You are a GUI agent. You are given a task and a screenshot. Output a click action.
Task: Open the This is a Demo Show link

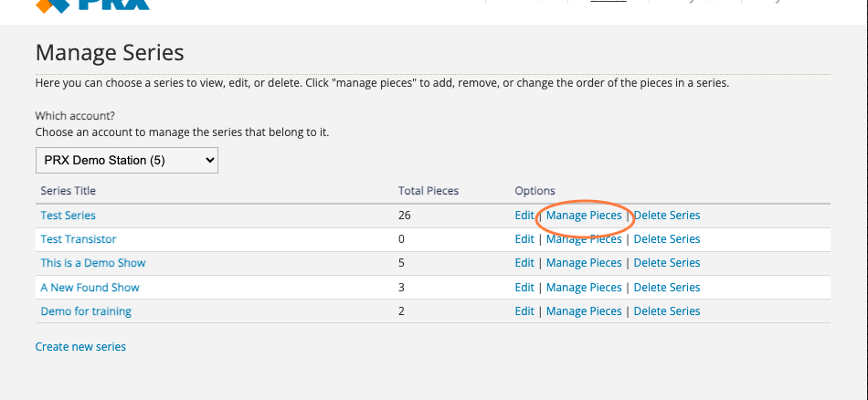93,263
